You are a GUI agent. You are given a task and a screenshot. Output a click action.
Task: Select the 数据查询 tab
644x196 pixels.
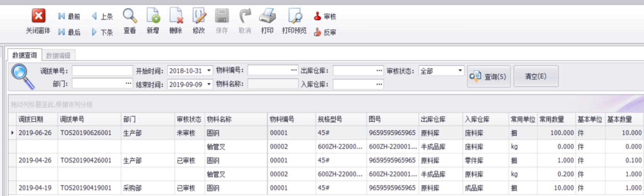click(25, 55)
